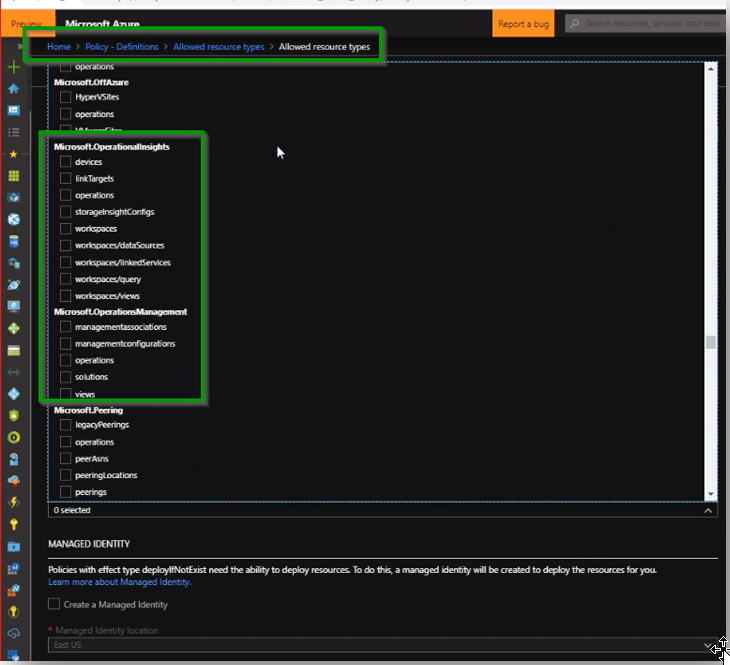
Task: Open the Load balancers green diamond icon
Action: click(14, 328)
